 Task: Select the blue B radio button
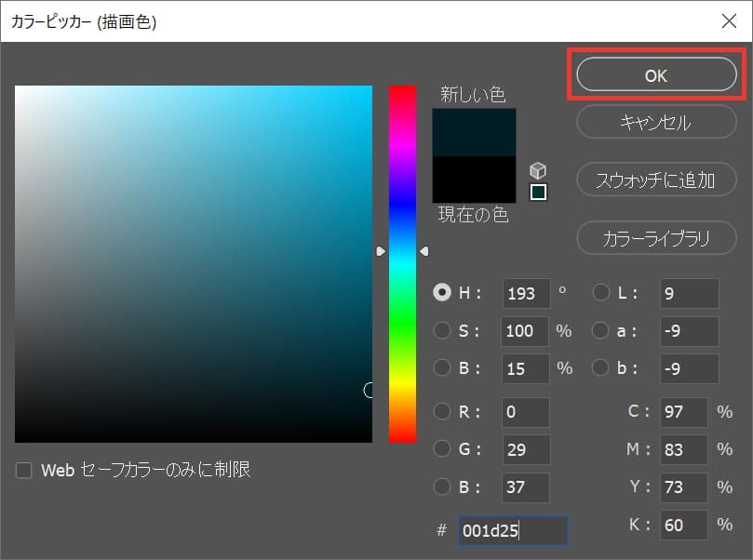[x=442, y=487]
